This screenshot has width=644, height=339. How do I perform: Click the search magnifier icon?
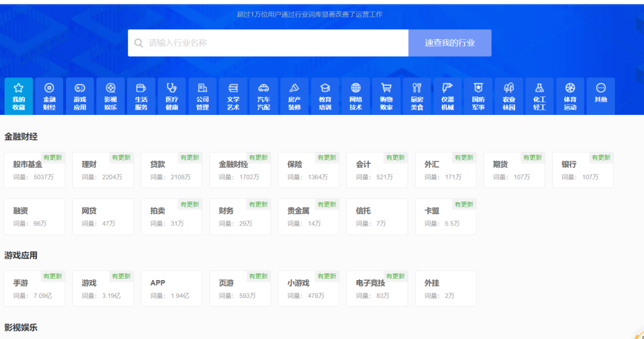[139, 43]
